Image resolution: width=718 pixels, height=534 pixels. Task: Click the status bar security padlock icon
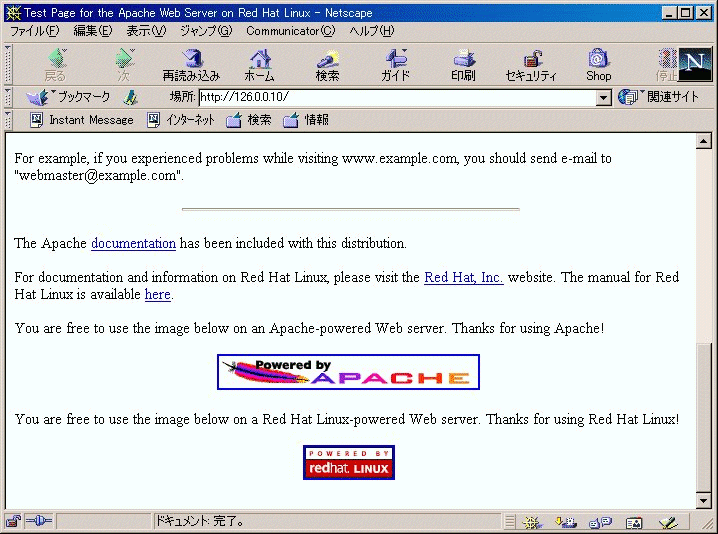coord(13,521)
